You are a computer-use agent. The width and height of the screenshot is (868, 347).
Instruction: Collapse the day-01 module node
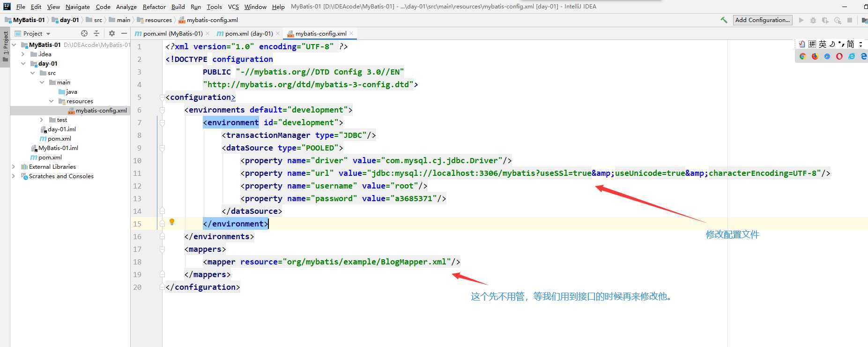23,64
